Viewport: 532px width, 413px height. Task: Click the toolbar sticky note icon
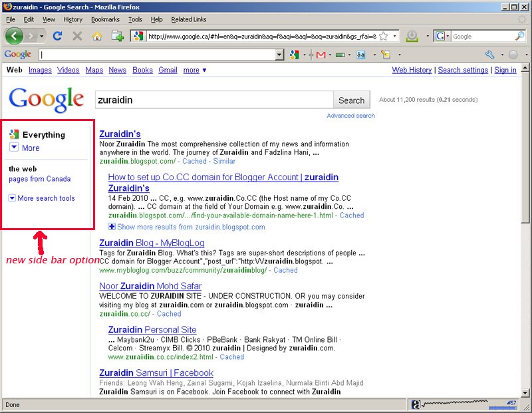point(386,55)
